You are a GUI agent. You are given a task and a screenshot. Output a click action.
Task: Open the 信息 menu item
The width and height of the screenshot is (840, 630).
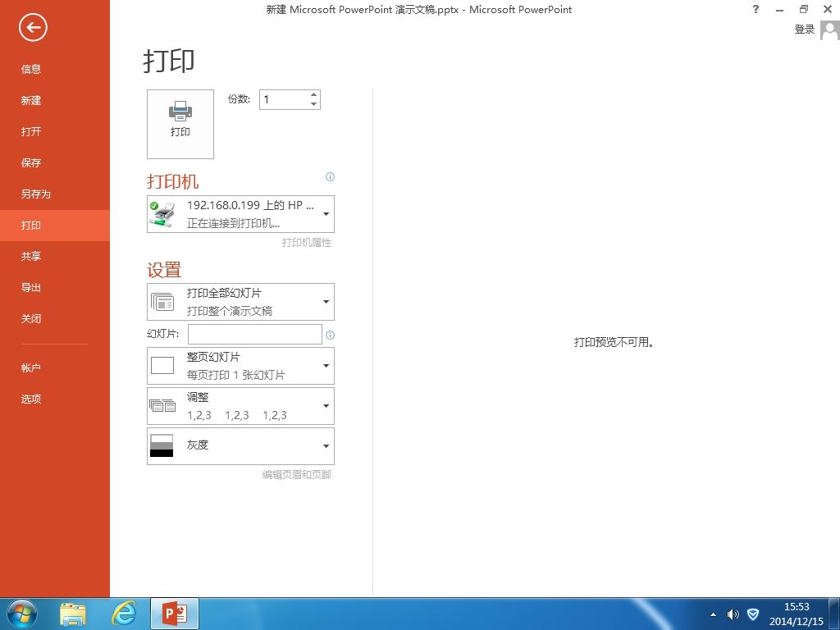[x=55, y=69]
